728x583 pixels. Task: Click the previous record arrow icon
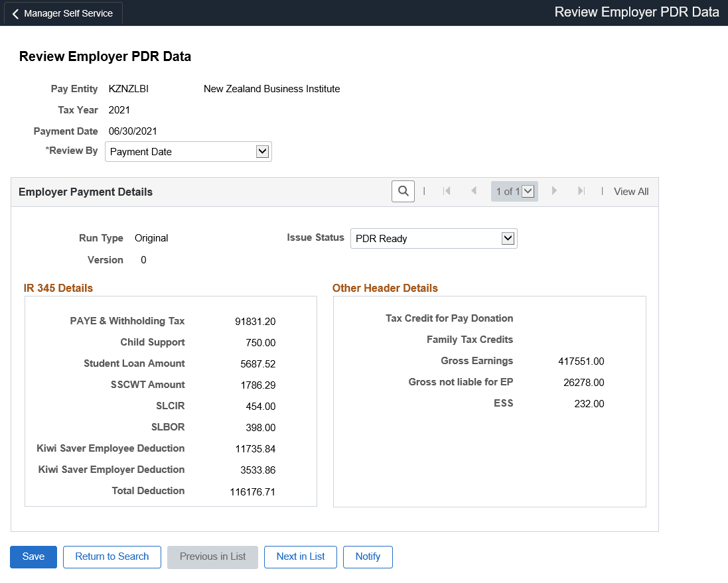click(x=474, y=191)
